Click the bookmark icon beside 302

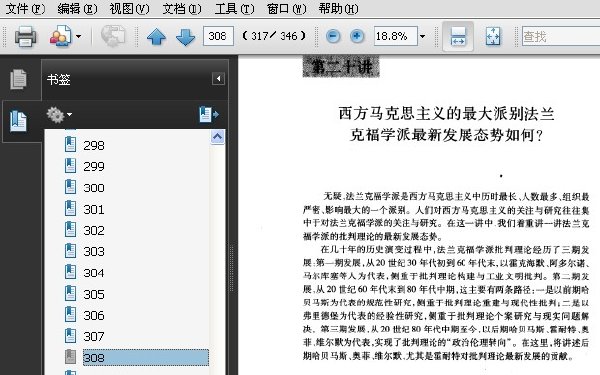coord(70,230)
